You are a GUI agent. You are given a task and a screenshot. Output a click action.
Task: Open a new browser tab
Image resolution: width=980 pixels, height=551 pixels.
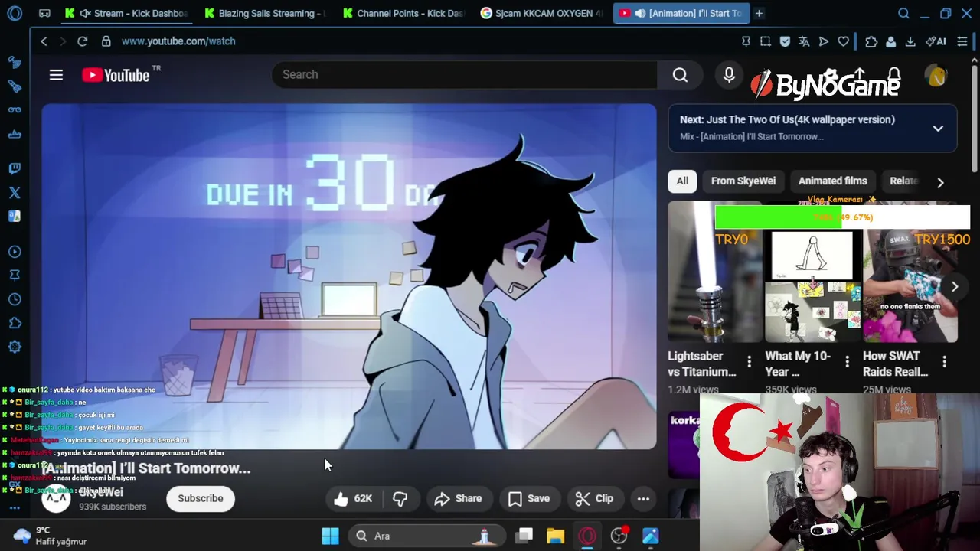coord(759,13)
